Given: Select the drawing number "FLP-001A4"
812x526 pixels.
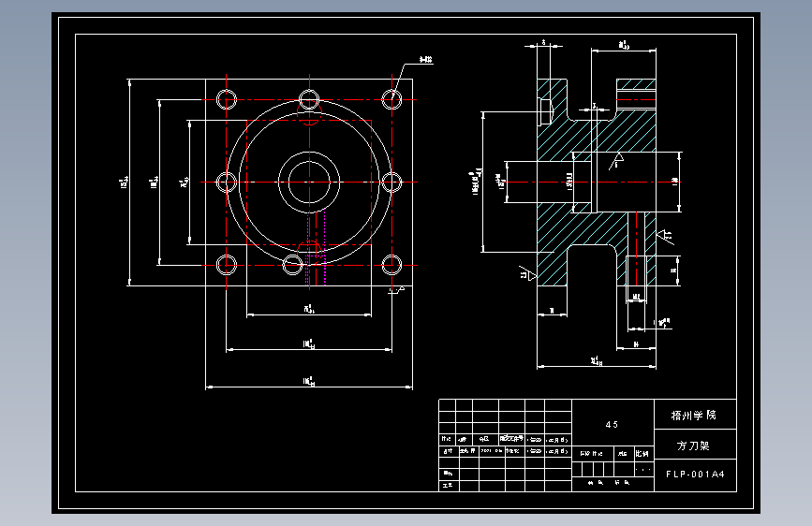Looking at the screenshot, I should point(695,475).
